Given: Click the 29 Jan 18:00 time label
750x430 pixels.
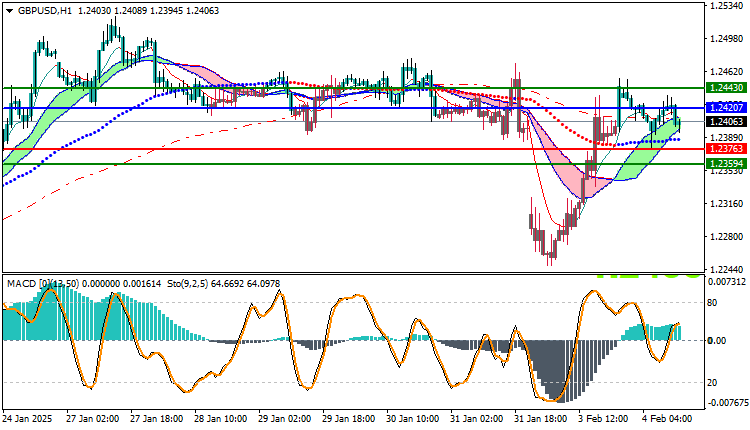Looking at the screenshot, I should 349,419.
